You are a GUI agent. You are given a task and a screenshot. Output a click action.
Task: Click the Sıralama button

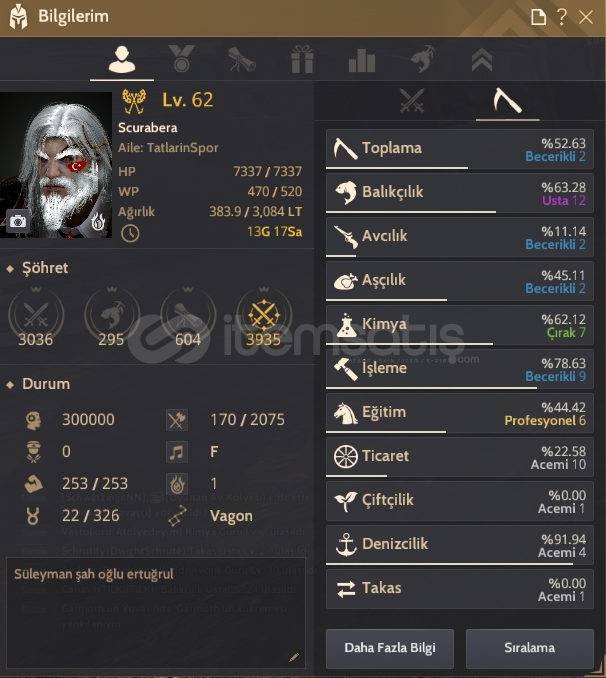pyautogui.click(x=529, y=648)
